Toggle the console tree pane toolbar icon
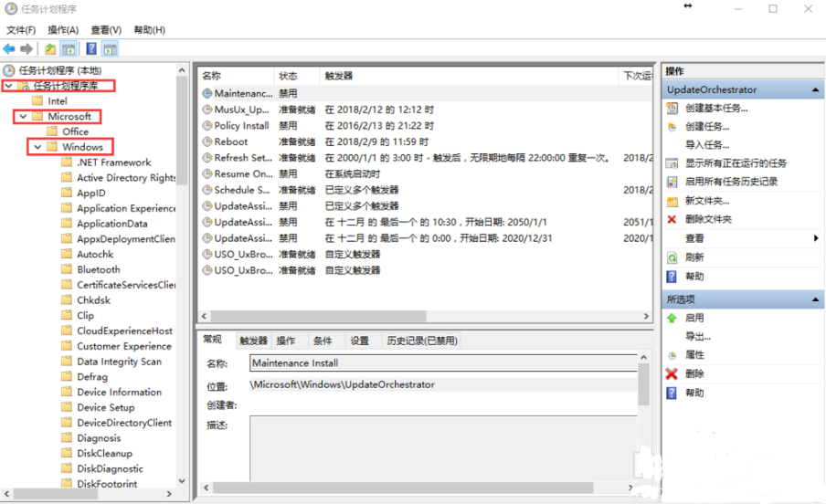Viewport: 826px width, 504px height. pyautogui.click(x=69, y=49)
